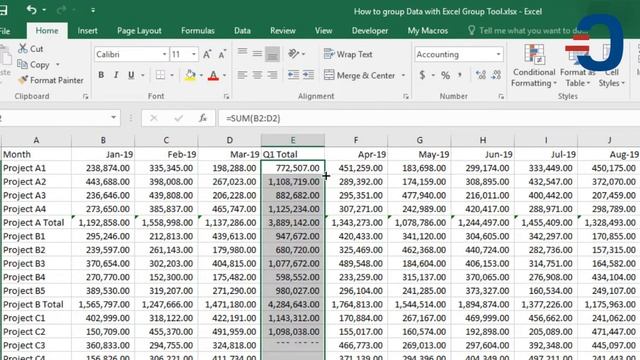Image resolution: width=640 pixels, height=360 pixels.
Task: Open the Review tab
Action: [x=283, y=31]
